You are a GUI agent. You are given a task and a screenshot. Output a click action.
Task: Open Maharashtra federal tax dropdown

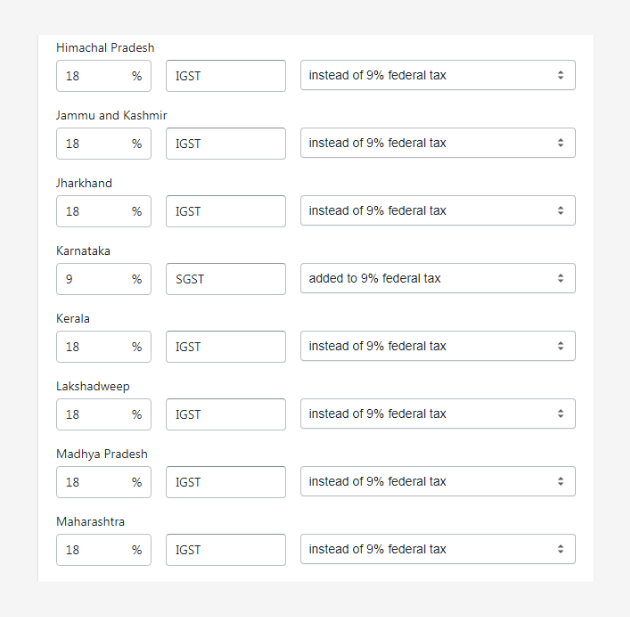click(x=438, y=549)
